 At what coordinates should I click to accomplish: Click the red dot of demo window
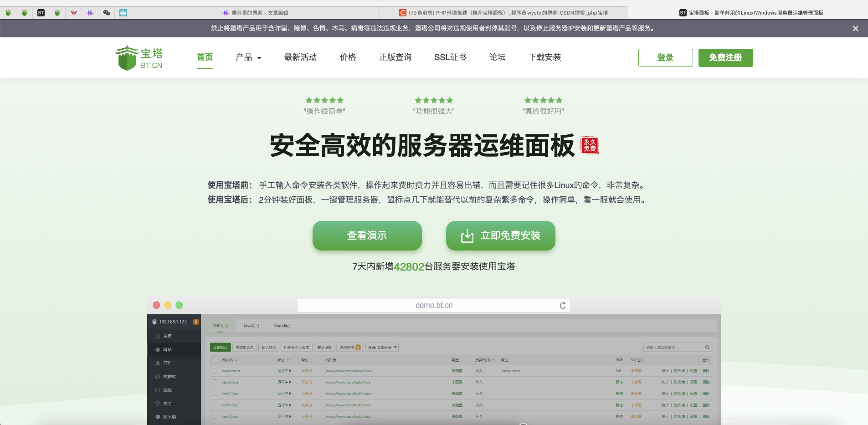point(156,305)
